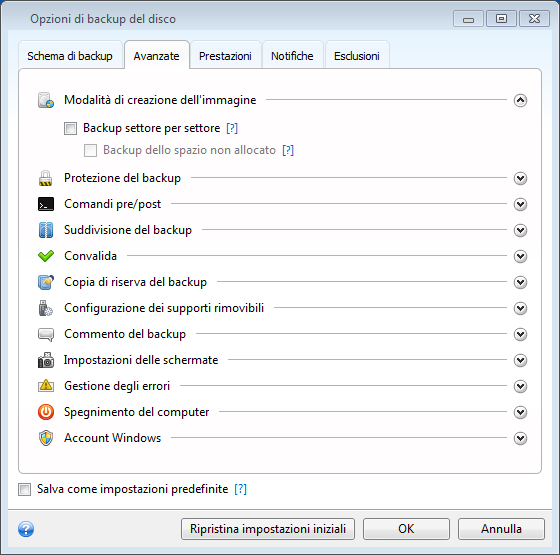Click the padlock icon beside Protezione del backup
The image size is (560, 555).
click(x=45, y=178)
